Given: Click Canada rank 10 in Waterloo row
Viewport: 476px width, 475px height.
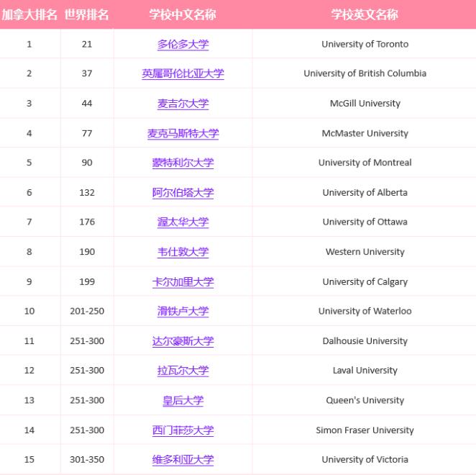Looking at the screenshot, I should (x=29, y=311).
